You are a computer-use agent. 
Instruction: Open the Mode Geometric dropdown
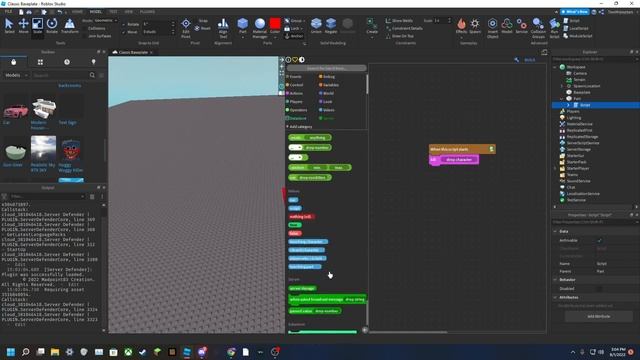pyautogui.click(x=105, y=20)
